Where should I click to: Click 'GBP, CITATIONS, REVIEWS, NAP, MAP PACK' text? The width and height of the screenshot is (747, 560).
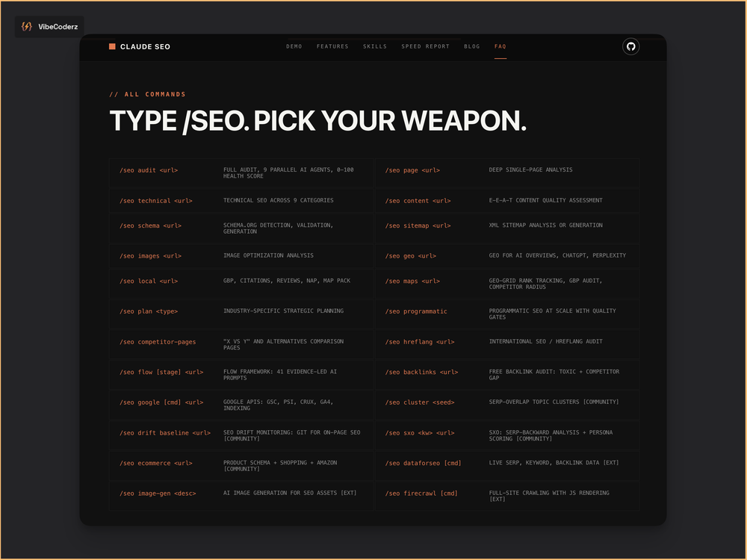(287, 281)
